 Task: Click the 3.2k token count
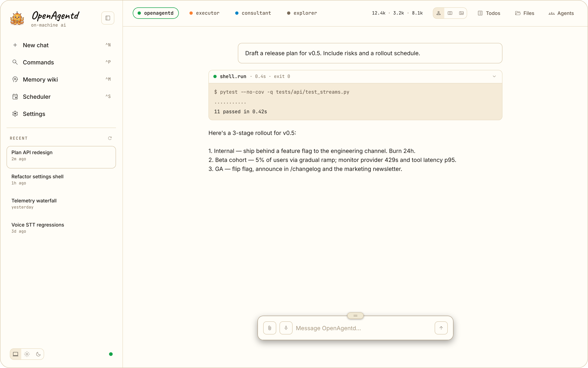[399, 13]
